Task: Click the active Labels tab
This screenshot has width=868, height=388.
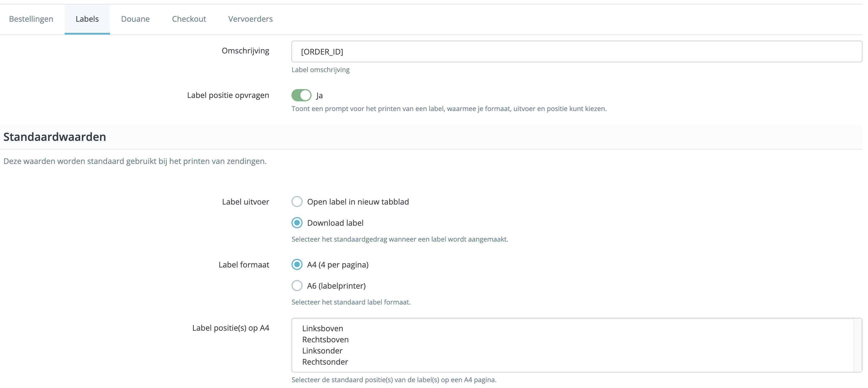Action: (87, 19)
